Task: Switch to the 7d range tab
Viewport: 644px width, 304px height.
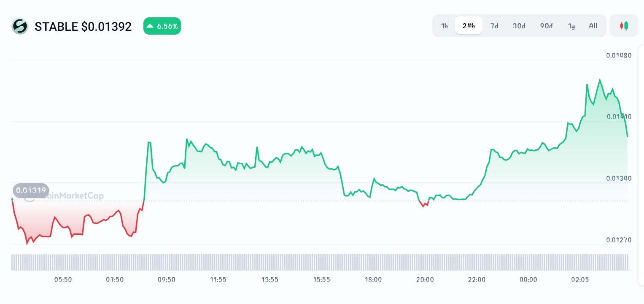Action: pos(494,26)
